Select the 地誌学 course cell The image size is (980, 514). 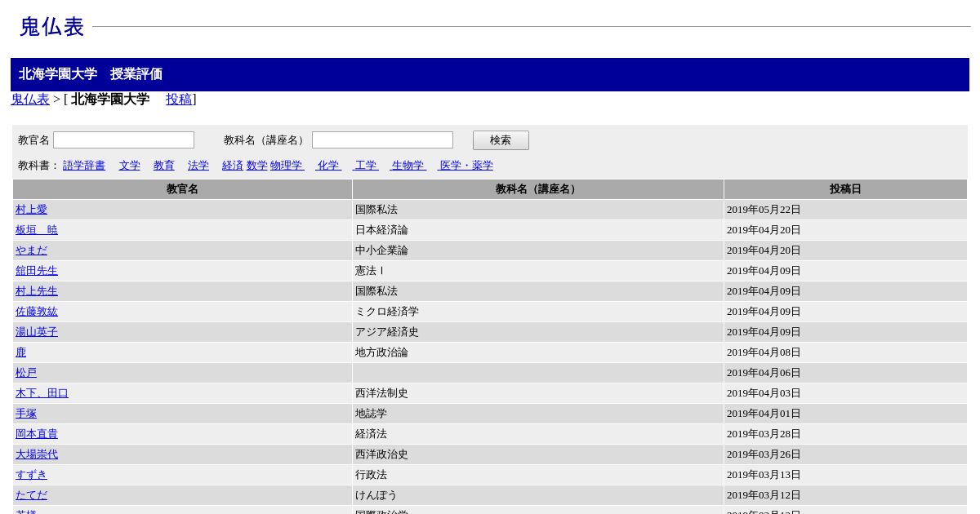[x=538, y=414]
